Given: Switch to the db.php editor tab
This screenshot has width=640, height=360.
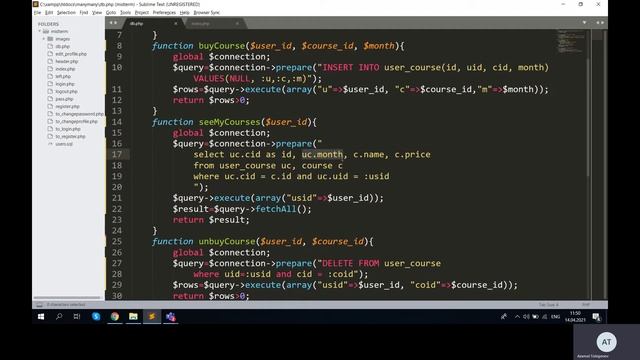Looking at the screenshot, I should tap(152, 24).
